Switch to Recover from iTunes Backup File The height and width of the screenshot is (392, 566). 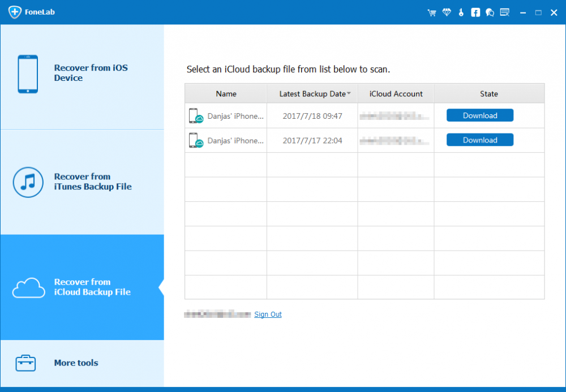click(x=82, y=182)
